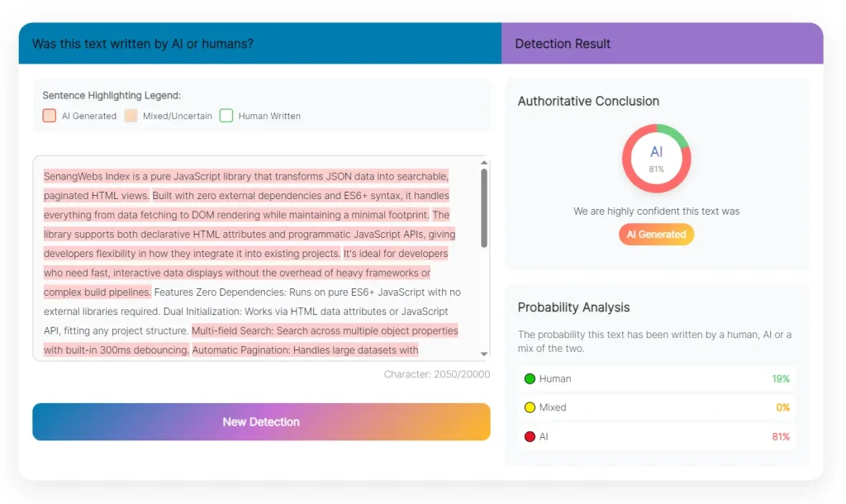Click the yellow Mixed probability dot

click(530, 407)
